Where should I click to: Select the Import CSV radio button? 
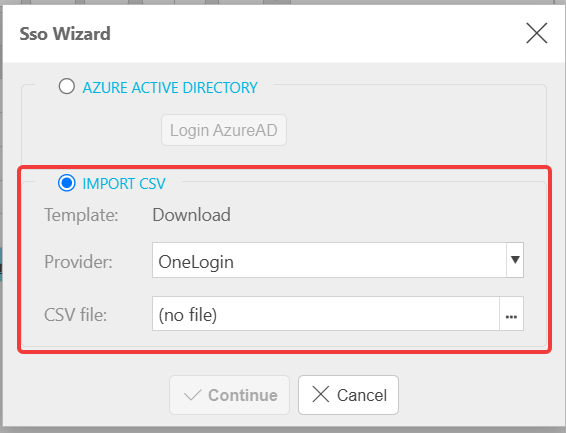pyautogui.click(x=67, y=183)
